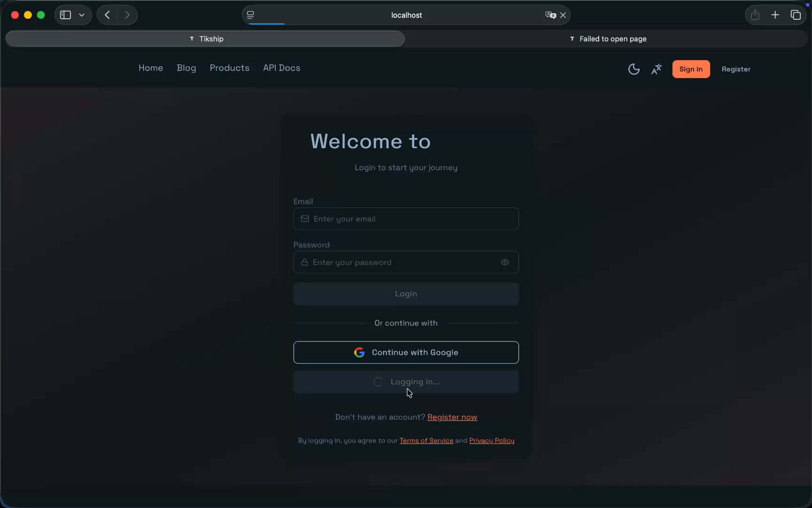The width and height of the screenshot is (812, 508).
Task: Open the Register now link
Action: [x=452, y=417]
